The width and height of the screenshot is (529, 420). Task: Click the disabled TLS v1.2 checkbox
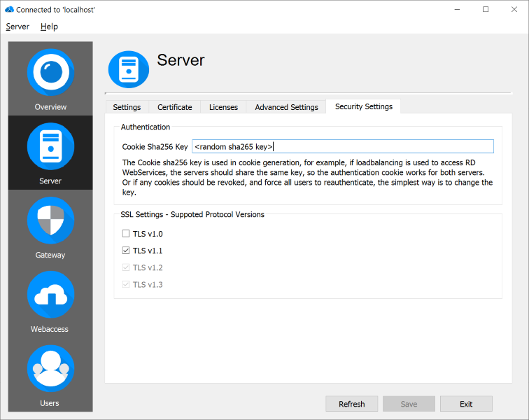click(x=126, y=267)
